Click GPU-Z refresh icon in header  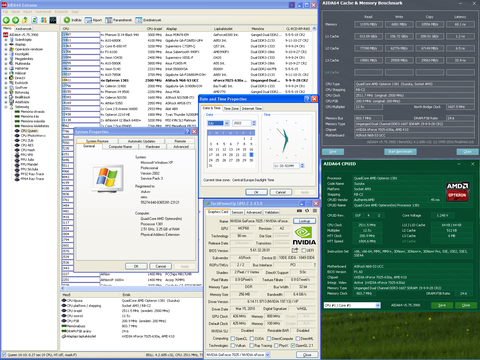point(307,211)
